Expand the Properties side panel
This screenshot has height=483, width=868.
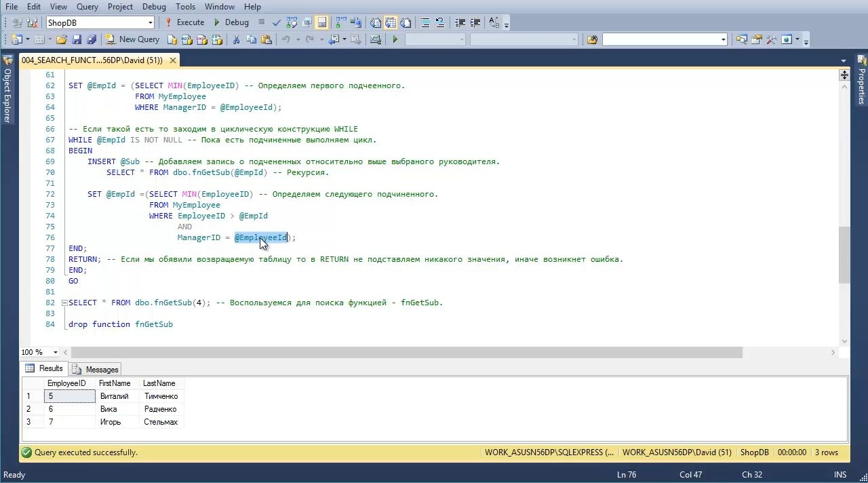coord(861,80)
